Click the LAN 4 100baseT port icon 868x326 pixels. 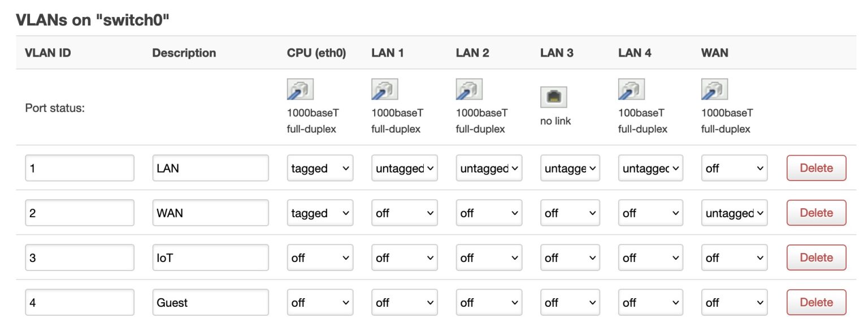pos(631,89)
